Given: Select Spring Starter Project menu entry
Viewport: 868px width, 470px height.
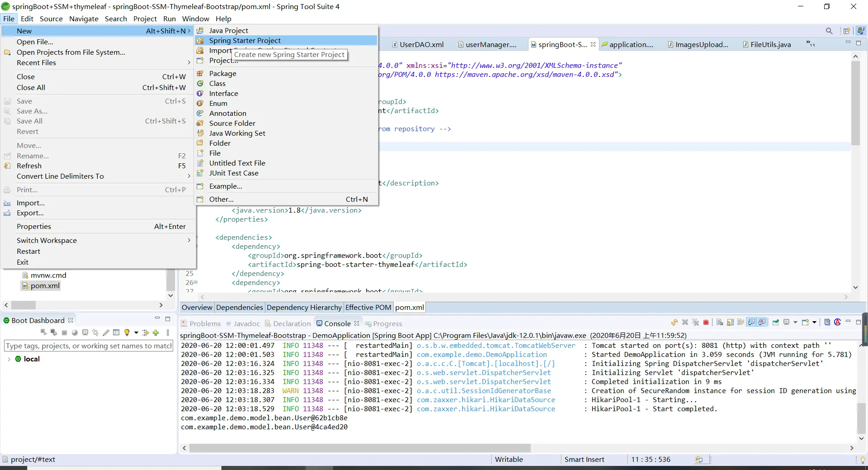Looking at the screenshot, I should (245, 41).
